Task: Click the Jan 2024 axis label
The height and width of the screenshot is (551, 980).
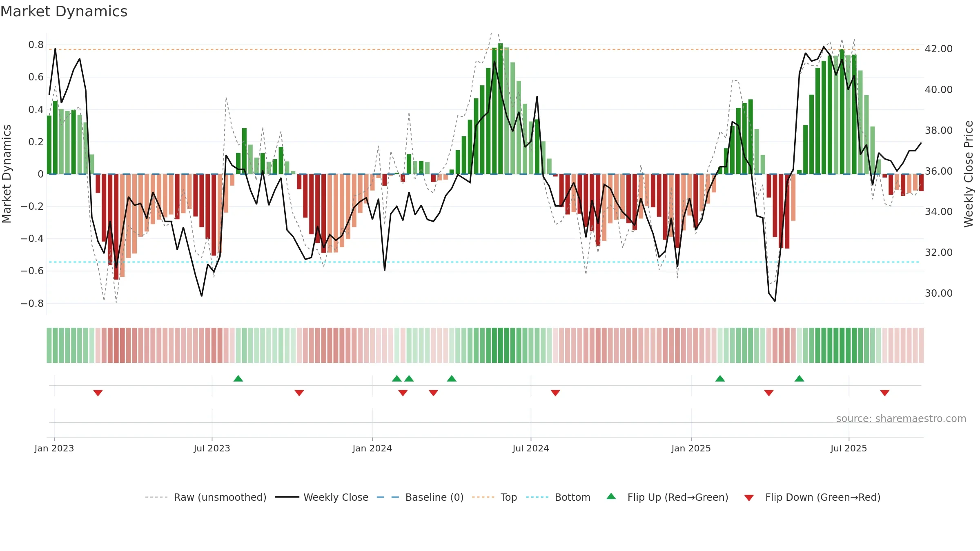Action: coord(372,448)
